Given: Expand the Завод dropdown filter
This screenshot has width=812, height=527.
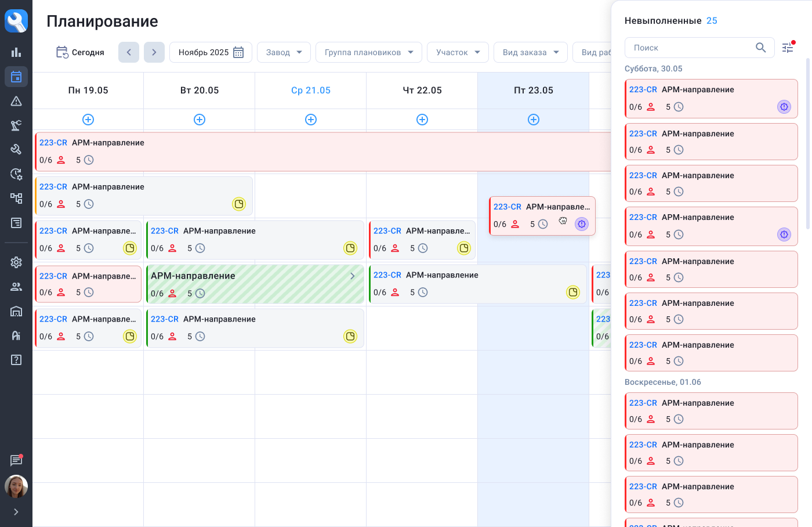Looking at the screenshot, I should [x=284, y=52].
